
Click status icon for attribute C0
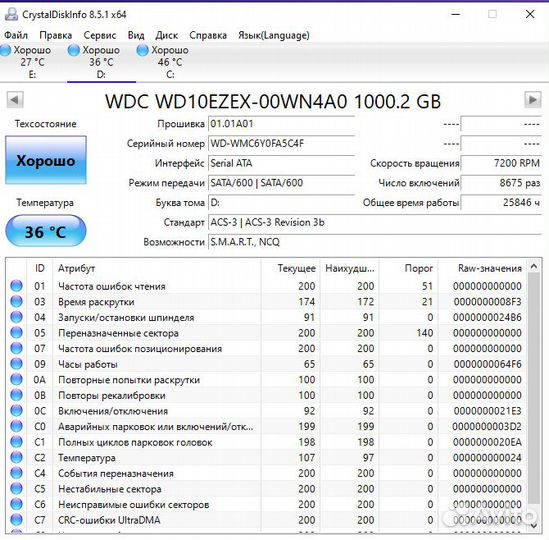(16, 426)
